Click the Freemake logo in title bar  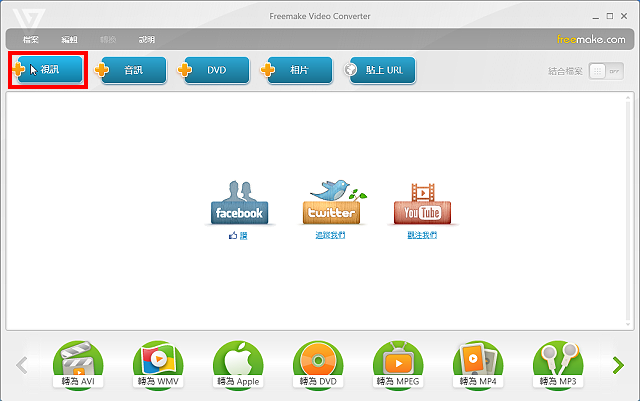coord(29,20)
